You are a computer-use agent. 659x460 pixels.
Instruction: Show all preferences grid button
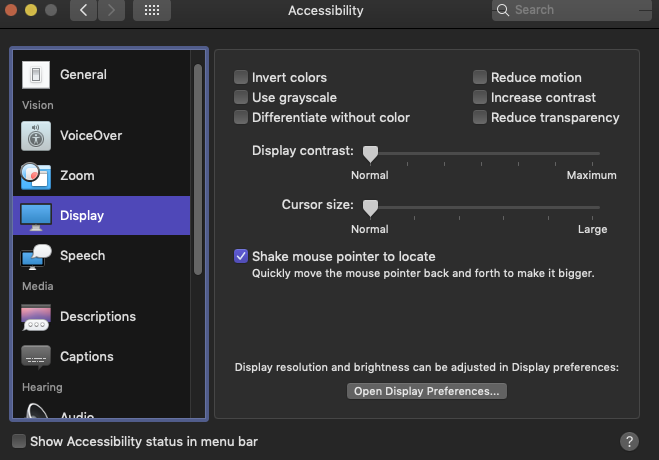[152, 10]
